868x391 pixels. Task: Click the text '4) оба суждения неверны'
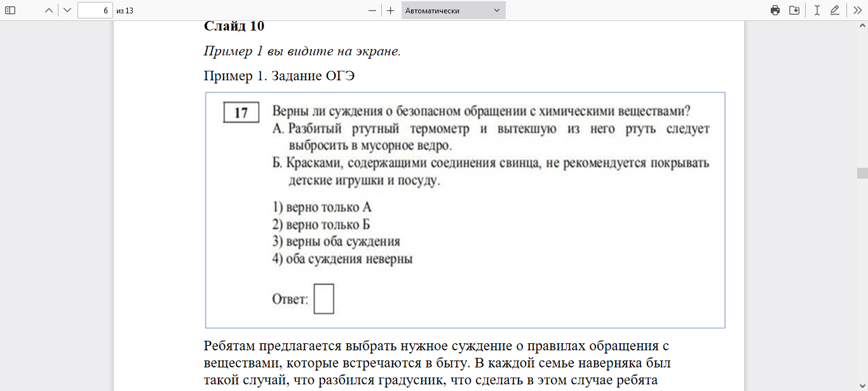point(342,259)
